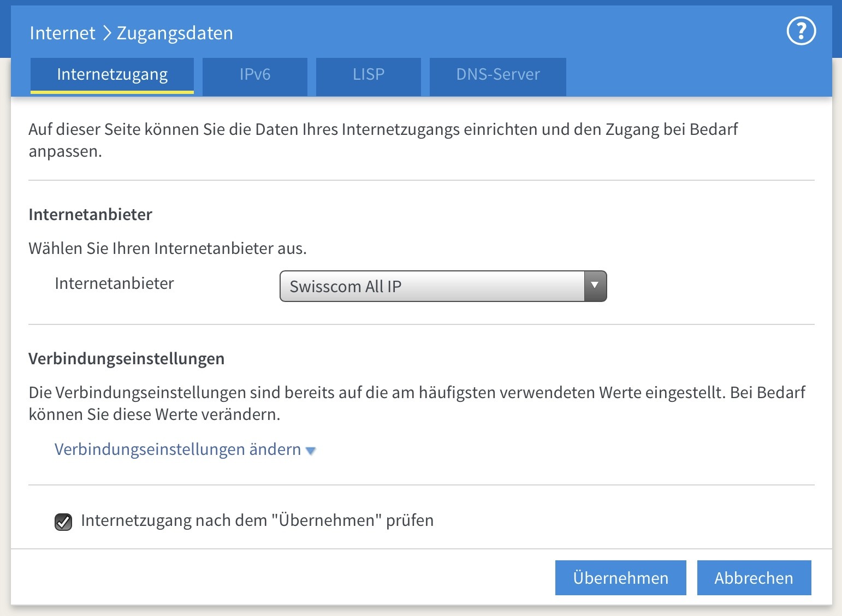Open the Swisscom All IP provider dropdown

[x=431, y=286]
